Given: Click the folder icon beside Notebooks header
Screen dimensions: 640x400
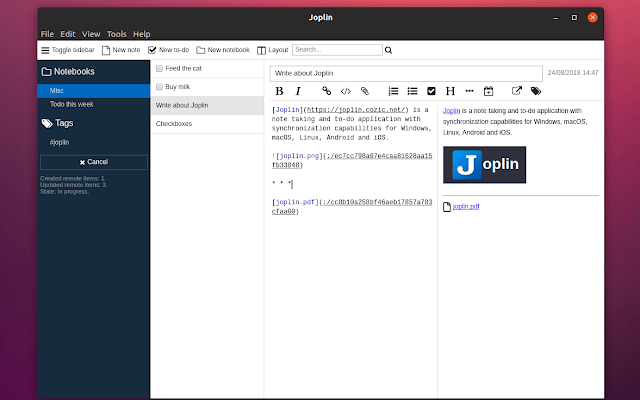Looking at the screenshot, I should click(47, 72).
